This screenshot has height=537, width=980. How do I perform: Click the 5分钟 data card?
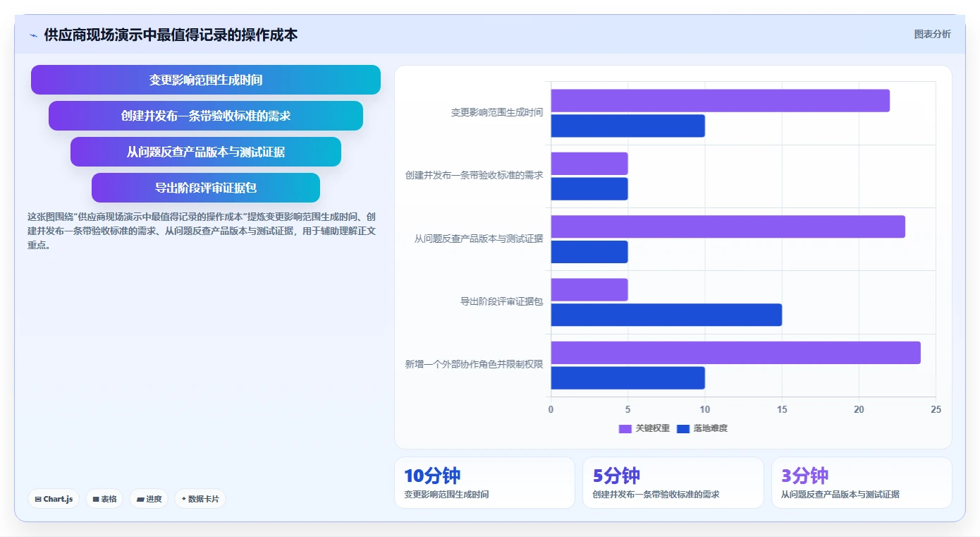[673, 483]
